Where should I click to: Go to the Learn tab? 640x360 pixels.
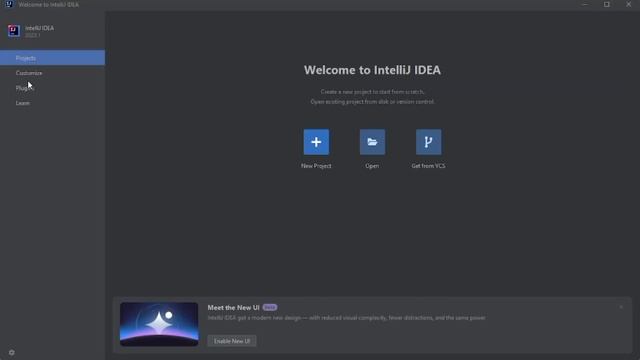pos(52,103)
